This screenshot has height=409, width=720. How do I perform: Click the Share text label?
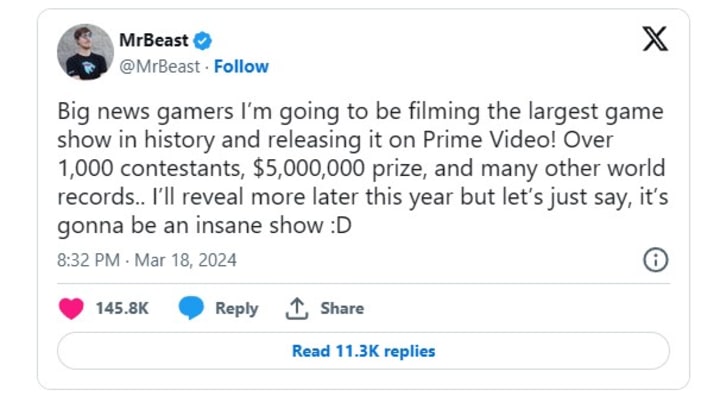coord(342,308)
